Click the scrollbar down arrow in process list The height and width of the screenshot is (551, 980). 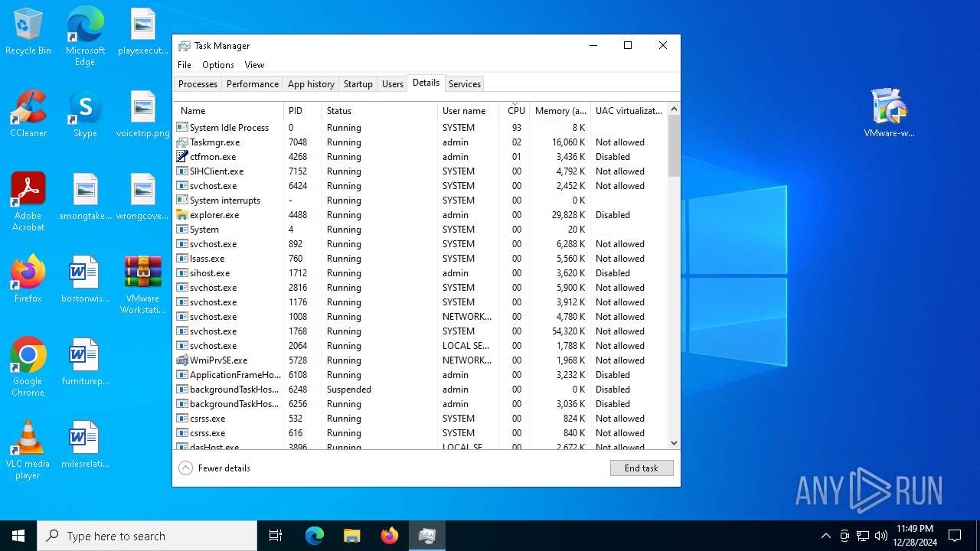[674, 442]
